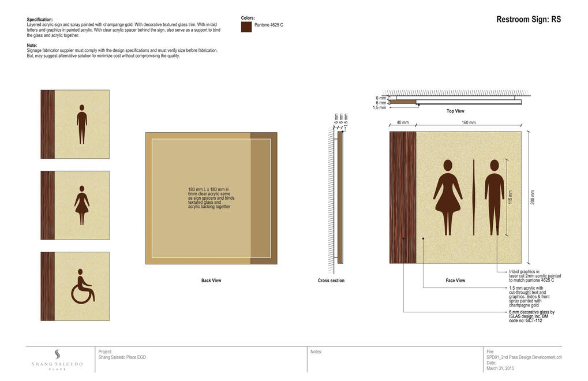Click the 160 mm width dimension label
Image resolution: width=588 pixels, height=381 pixels.
469,122
